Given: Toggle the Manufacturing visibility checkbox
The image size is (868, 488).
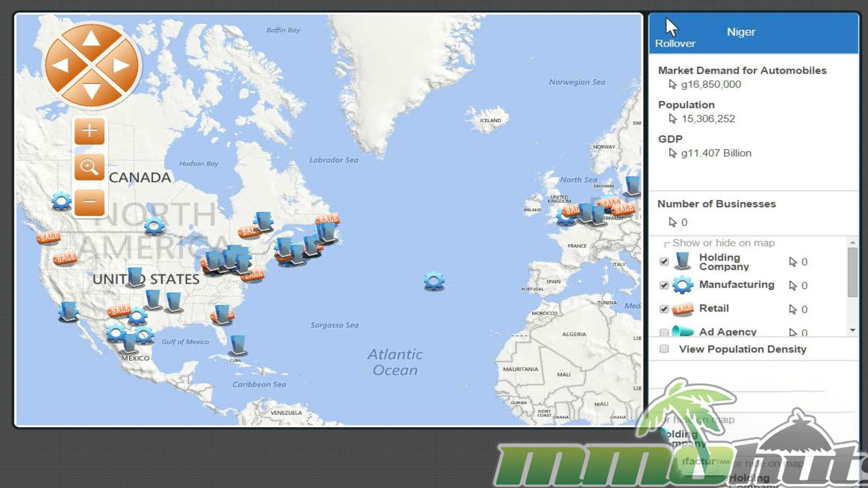Looking at the screenshot, I should coord(664,285).
